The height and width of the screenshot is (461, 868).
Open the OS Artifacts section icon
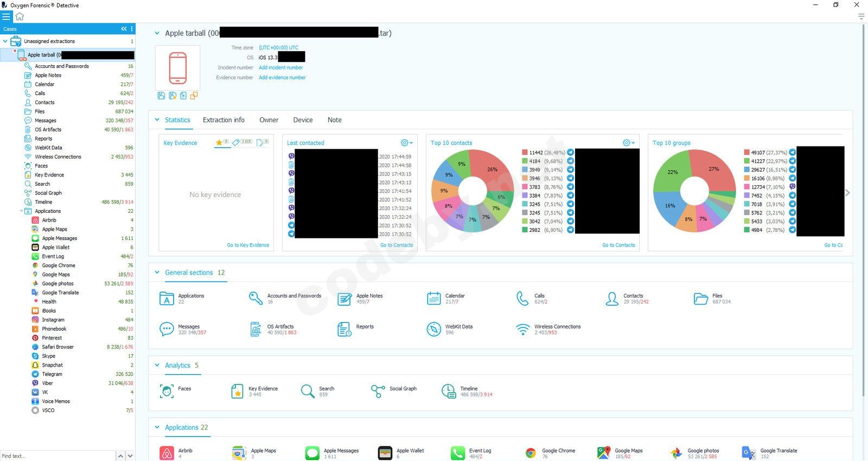pyautogui.click(x=256, y=329)
